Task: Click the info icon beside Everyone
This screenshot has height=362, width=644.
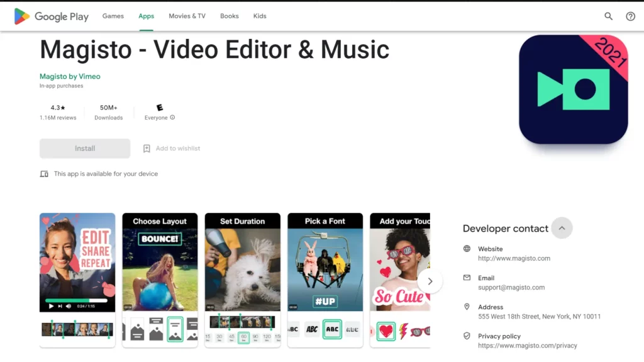Action: coord(172,117)
